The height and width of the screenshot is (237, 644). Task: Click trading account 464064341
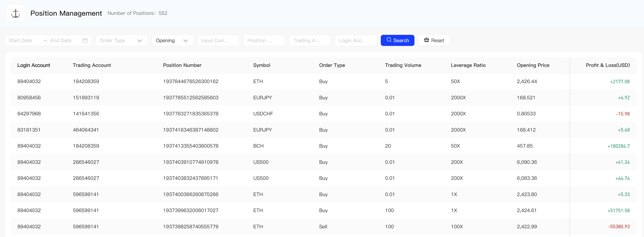pos(85,130)
